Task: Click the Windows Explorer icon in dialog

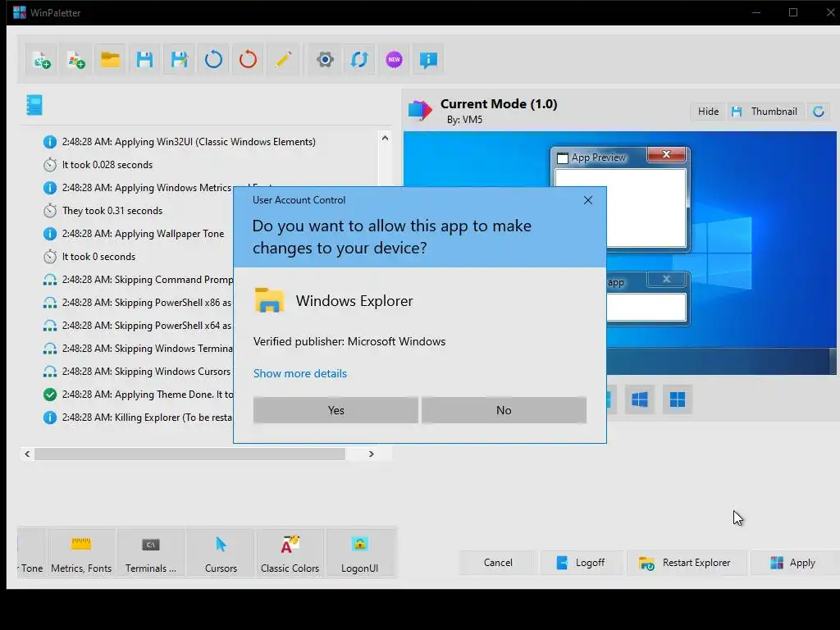Action: (269, 300)
